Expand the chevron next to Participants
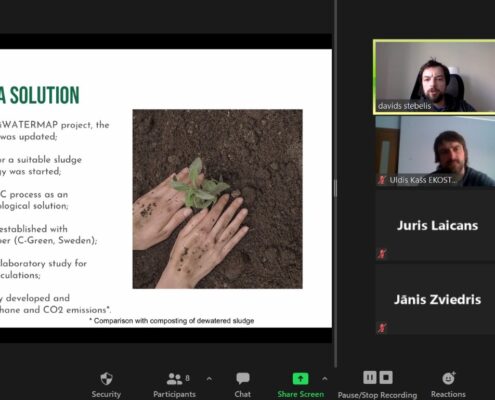The width and height of the screenshot is (495, 400). click(209, 379)
